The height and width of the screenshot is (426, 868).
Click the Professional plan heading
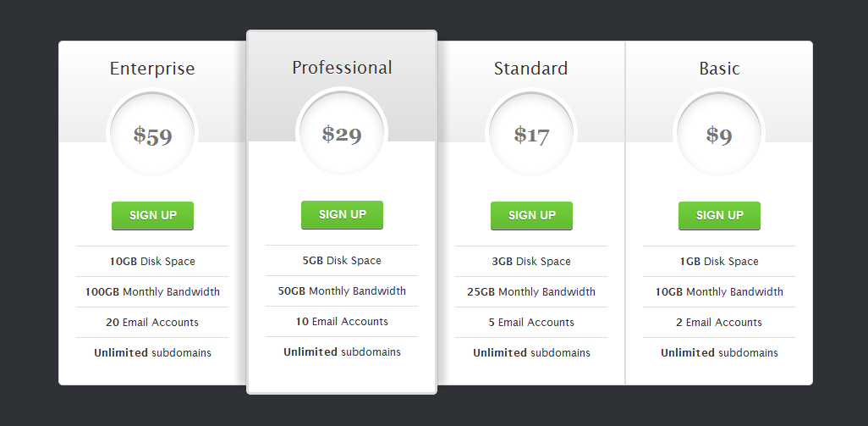point(342,68)
